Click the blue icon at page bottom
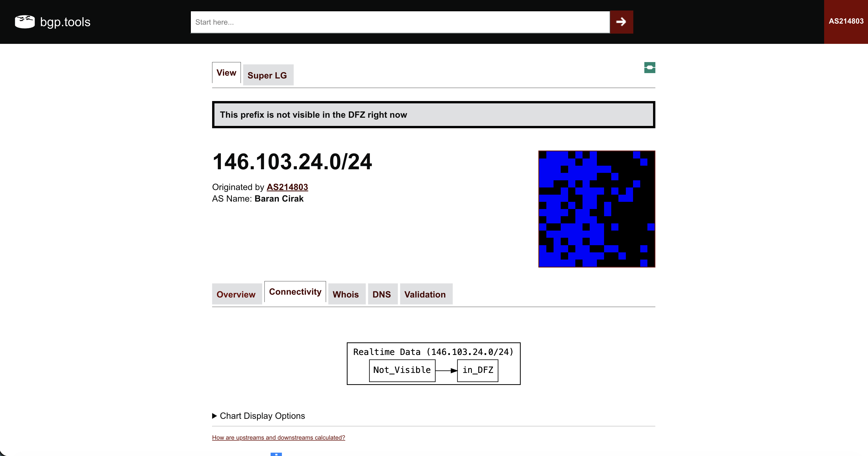 (x=276, y=454)
